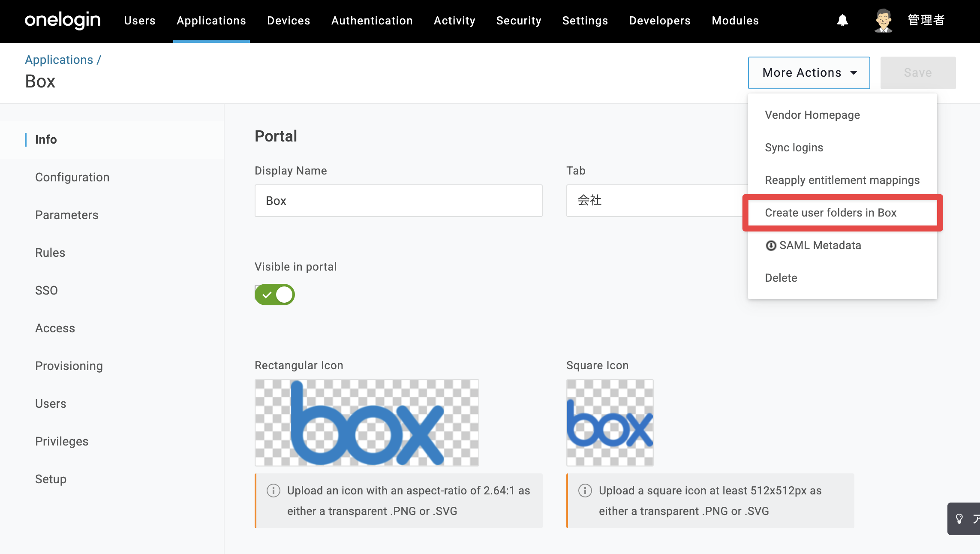The image size is (980, 554).
Task: Select Vendor Homepage from the dropdown
Action: click(x=842, y=115)
